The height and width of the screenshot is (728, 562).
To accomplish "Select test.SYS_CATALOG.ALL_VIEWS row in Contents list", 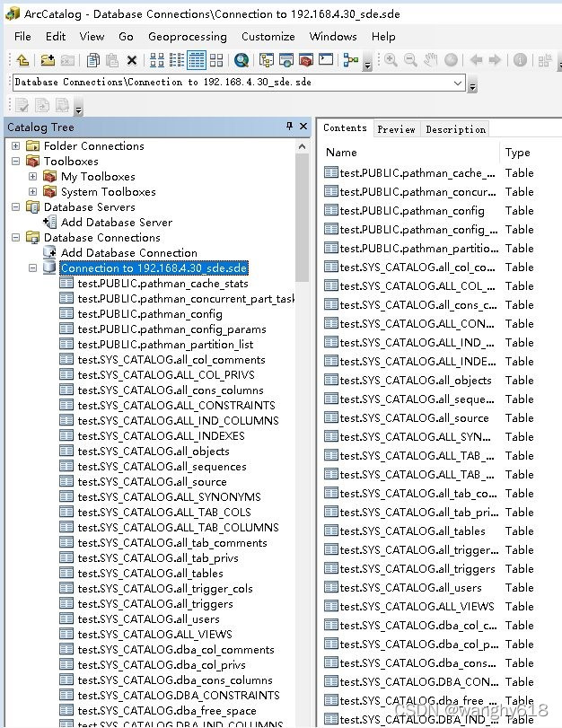I will point(417,606).
